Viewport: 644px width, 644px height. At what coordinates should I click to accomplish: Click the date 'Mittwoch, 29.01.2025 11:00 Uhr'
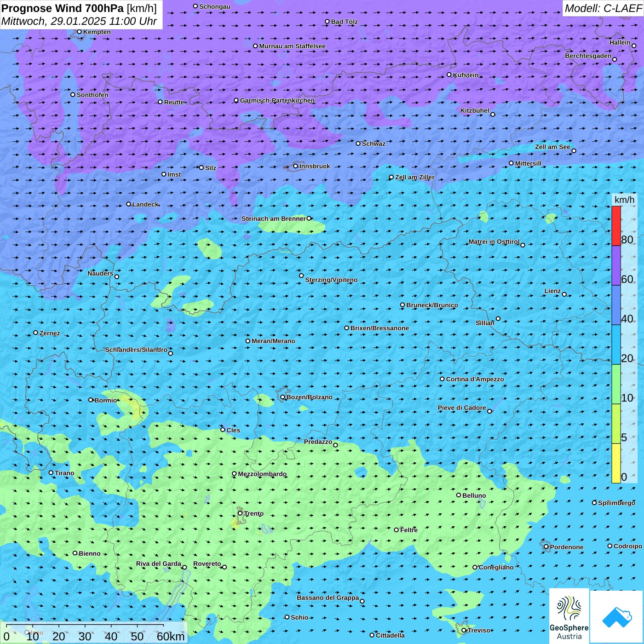79,21
